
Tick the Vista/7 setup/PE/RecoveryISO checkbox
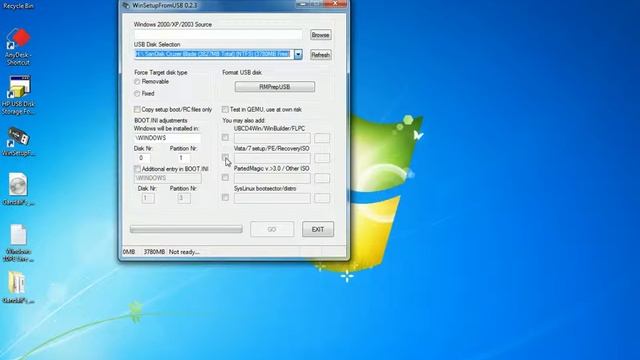coord(225,157)
